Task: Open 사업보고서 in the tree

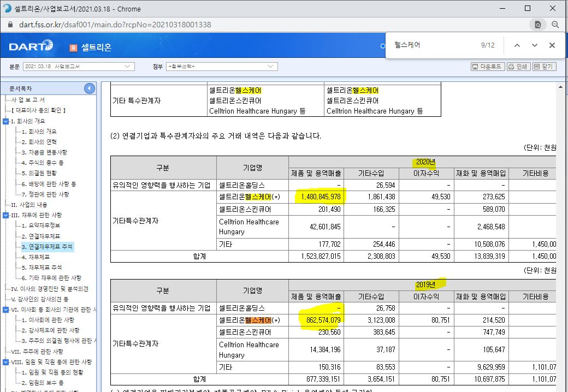Action: 28,100
